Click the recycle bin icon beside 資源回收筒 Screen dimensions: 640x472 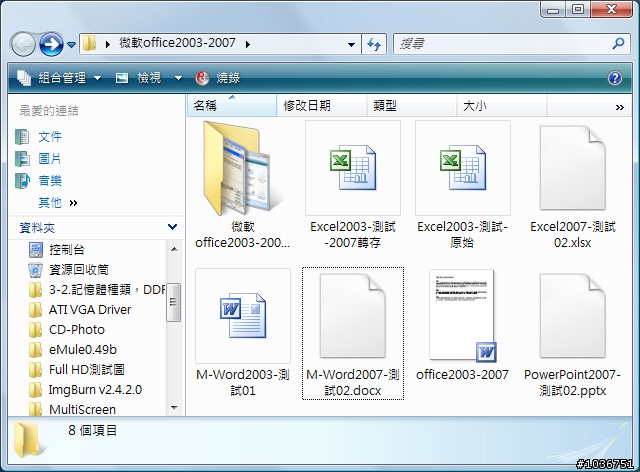click(36, 269)
